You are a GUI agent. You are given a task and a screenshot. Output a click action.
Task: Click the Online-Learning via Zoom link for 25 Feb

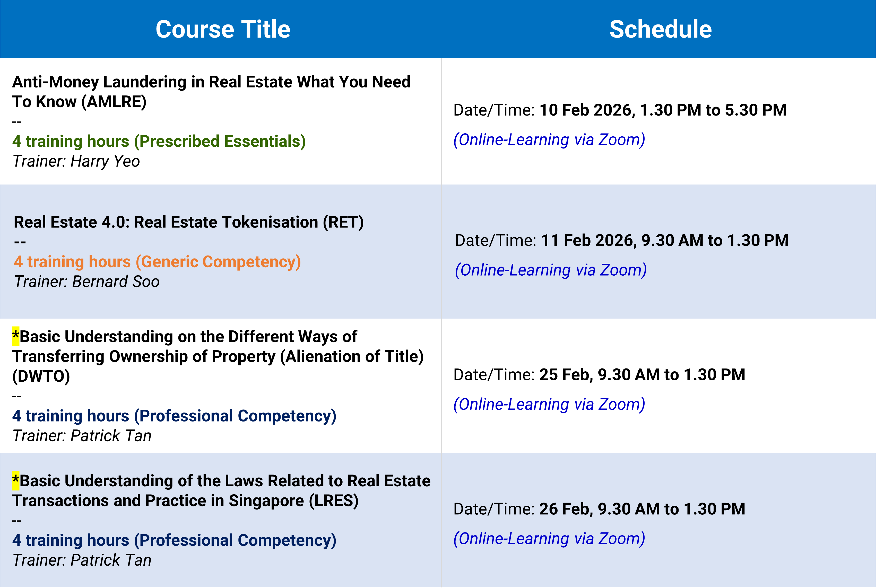(549, 404)
